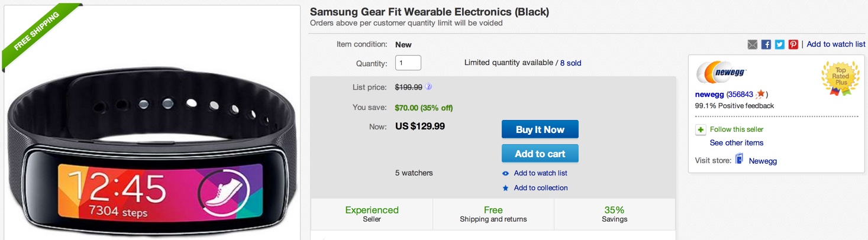
Task: Open seller feedback score 356843
Action: [740, 95]
